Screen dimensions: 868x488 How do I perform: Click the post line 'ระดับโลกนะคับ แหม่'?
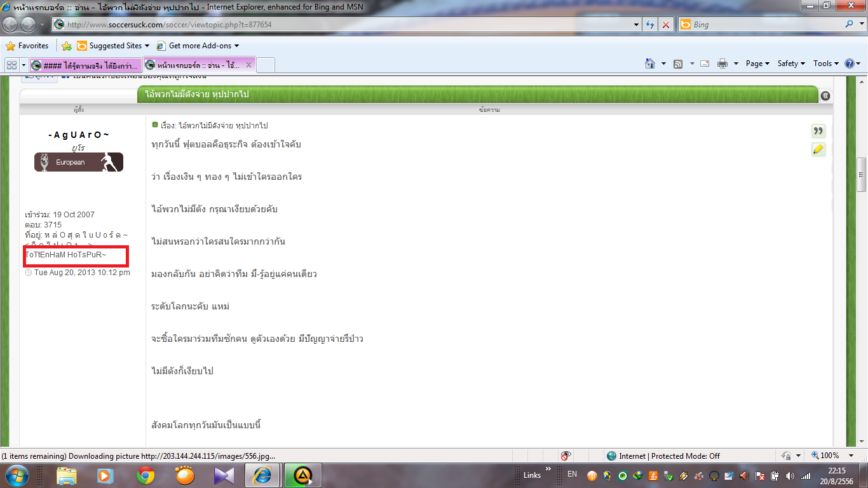click(191, 306)
